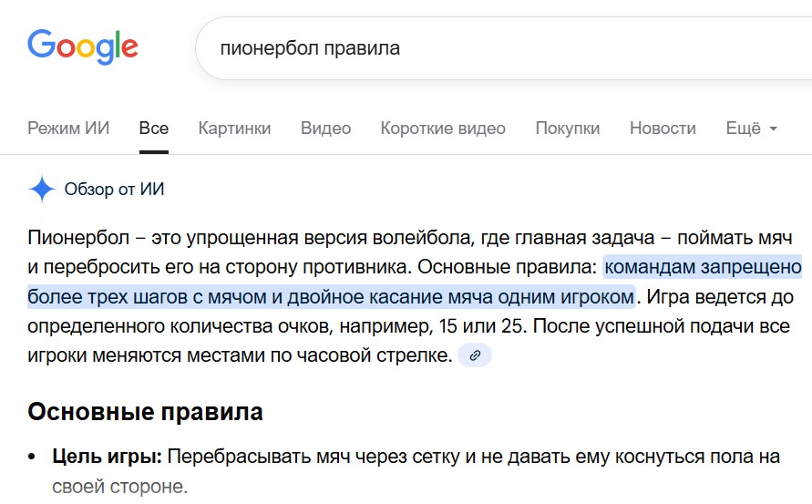The image size is (812, 504).
Task: Open the Картинки tab
Action: click(234, 128)
